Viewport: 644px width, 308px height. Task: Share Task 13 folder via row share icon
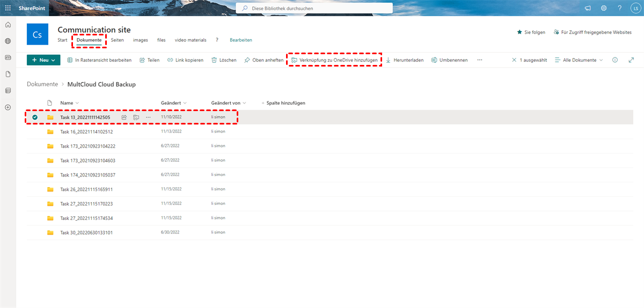pyautogui.click(x=124, y=117)
